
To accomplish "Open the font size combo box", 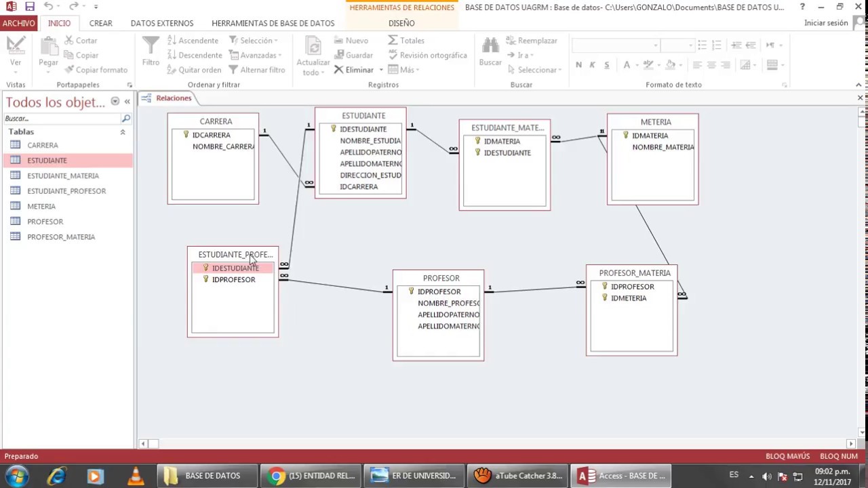I will (677, 45).
